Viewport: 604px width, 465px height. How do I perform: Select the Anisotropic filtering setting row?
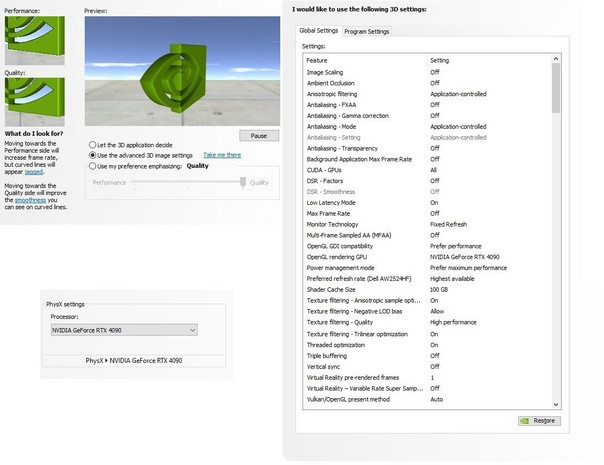pos(428,94)
